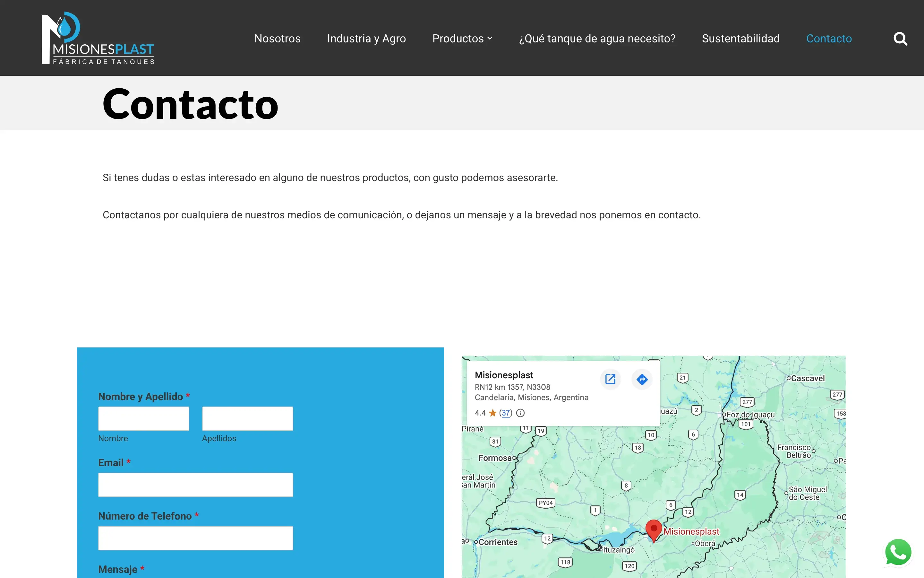
Task: Open the 37 reviews link
Action: tap(506, 413)
